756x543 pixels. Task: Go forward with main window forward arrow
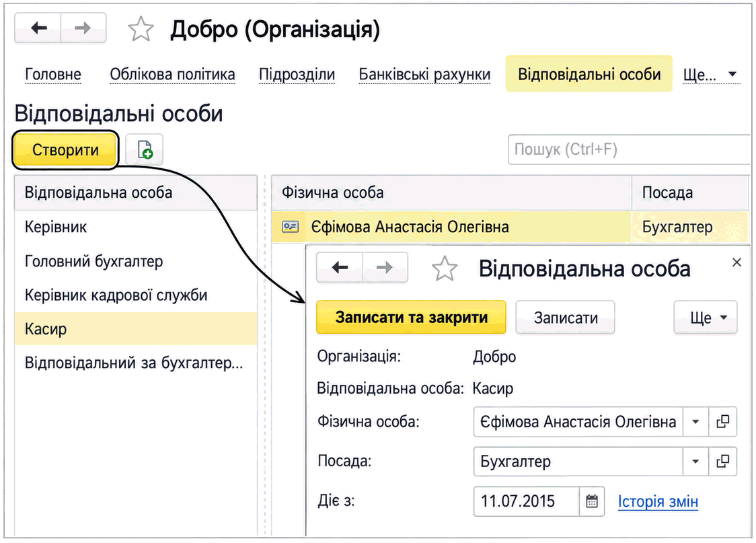pos(83,28)
